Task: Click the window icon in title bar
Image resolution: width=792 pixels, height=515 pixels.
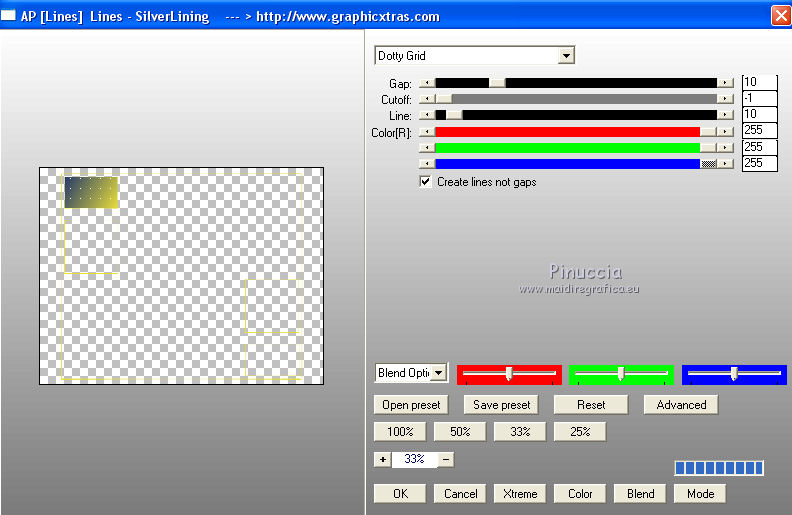Action: [8, 16]
